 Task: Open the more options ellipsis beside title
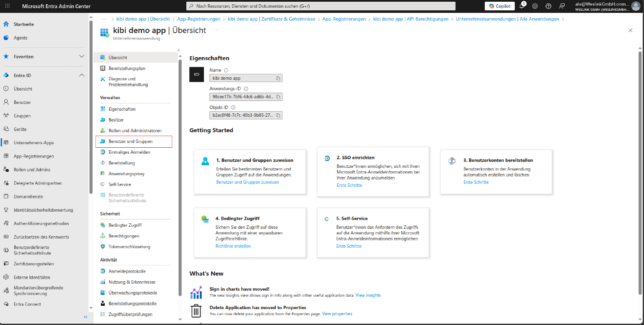tap(217, 30)
